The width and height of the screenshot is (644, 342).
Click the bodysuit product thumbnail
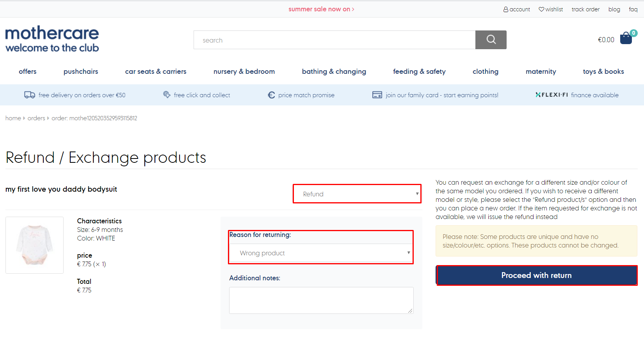[x=34, y=245]
